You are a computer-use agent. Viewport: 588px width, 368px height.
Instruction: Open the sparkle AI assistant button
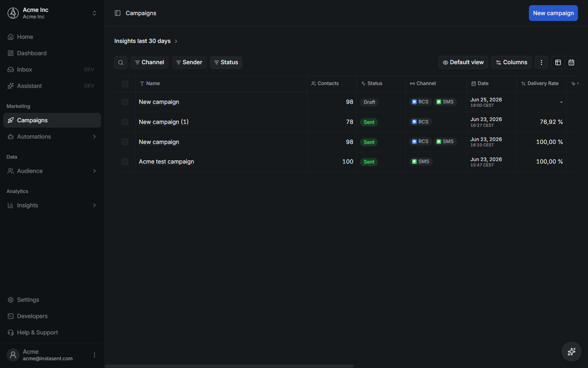pyautogui.click(x=572, y=352)
